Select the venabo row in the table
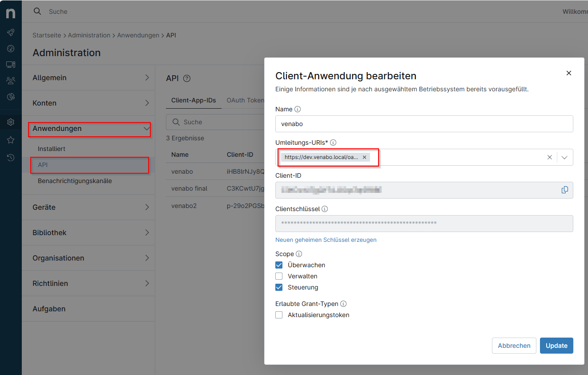Image resolution: width=588 pixels, height=375 pixels. click(x=215, y=171)
